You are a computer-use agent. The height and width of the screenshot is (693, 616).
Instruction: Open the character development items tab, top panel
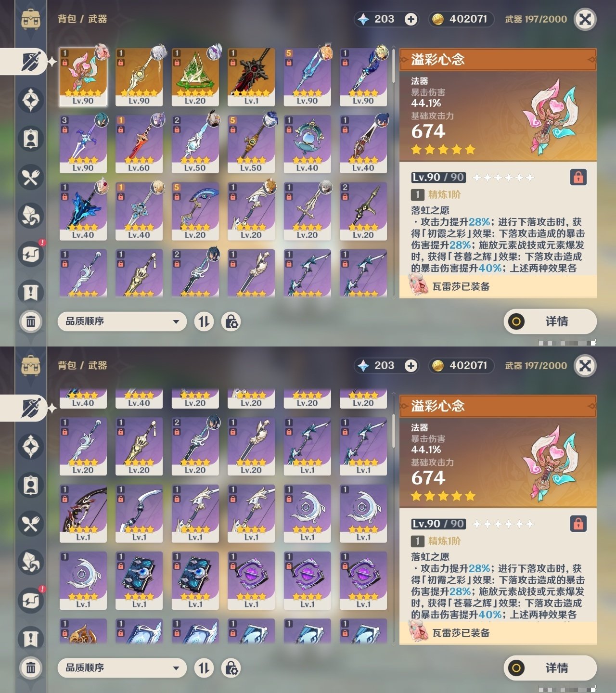click(x=31, y=139)
